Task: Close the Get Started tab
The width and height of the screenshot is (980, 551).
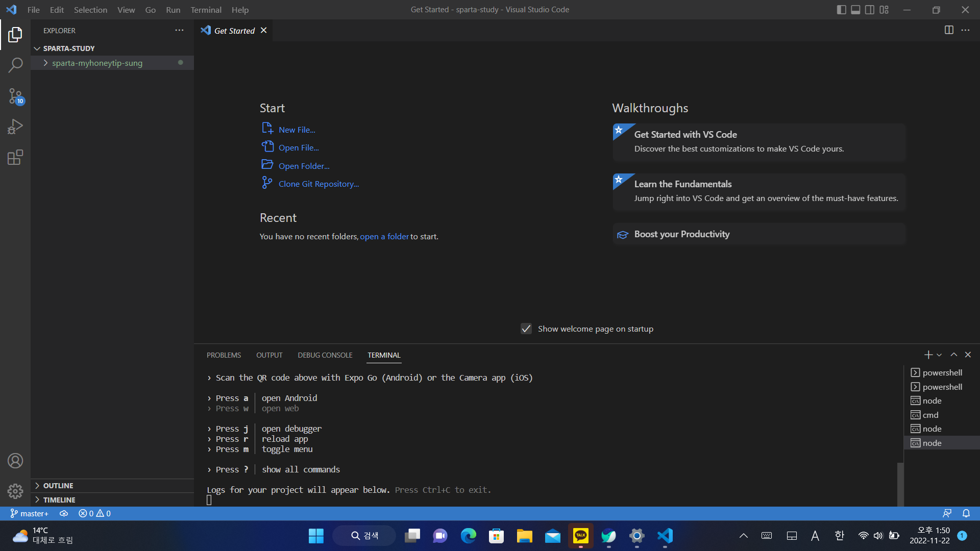Action: [264, 31]
